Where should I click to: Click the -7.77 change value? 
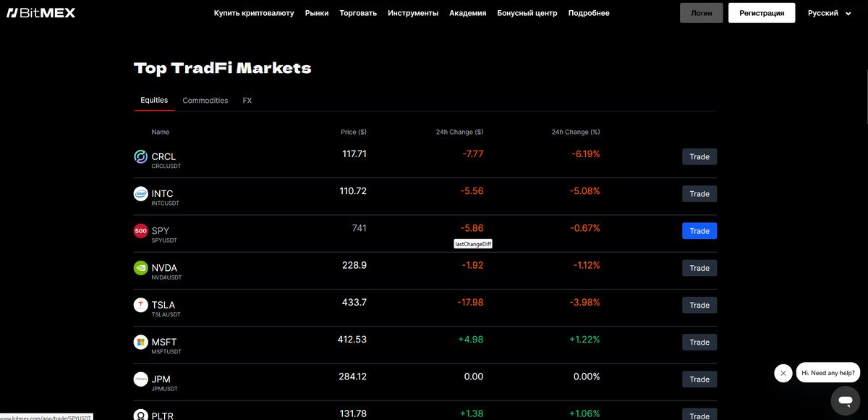click(x=473, y=154)
